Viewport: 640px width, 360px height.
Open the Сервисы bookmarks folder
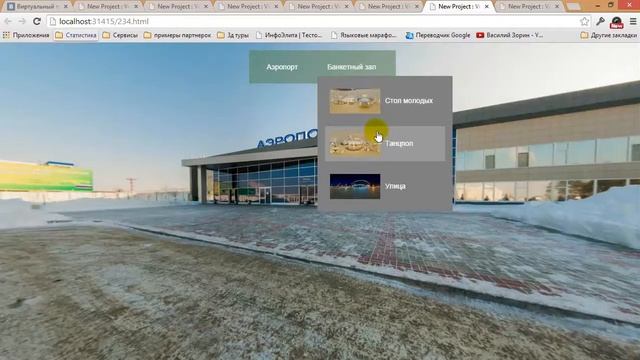pyautogui.click(x=120, y=35)
